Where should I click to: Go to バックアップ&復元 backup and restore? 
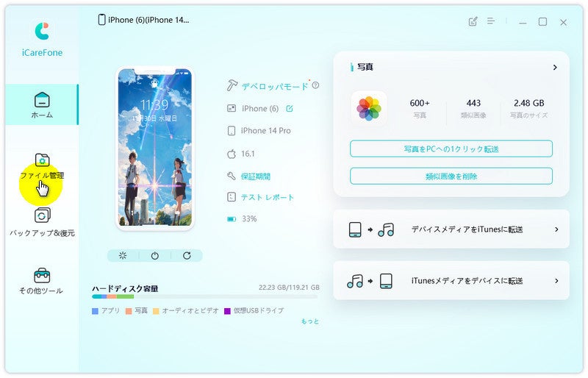pyautogui.click(x=42, y=222)
